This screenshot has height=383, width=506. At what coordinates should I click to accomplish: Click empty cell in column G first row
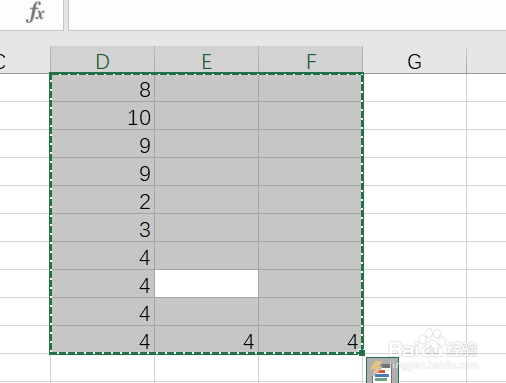click(415, 88)
